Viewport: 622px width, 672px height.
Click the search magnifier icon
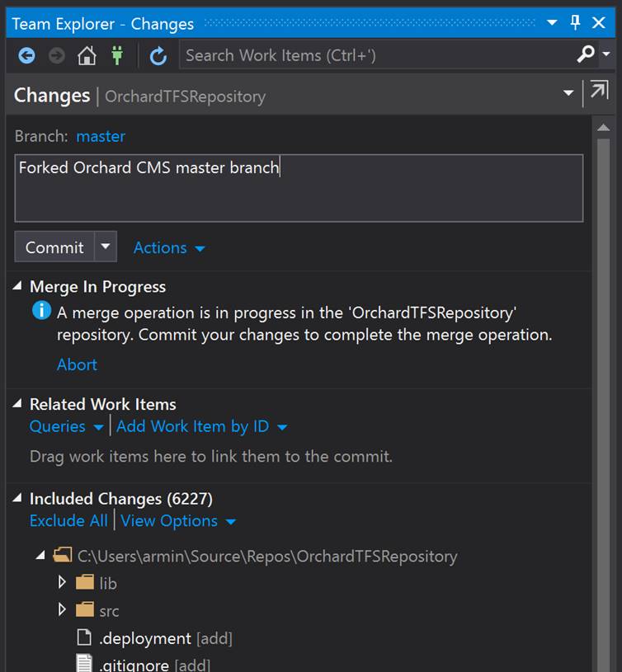[x=586, y=54]
